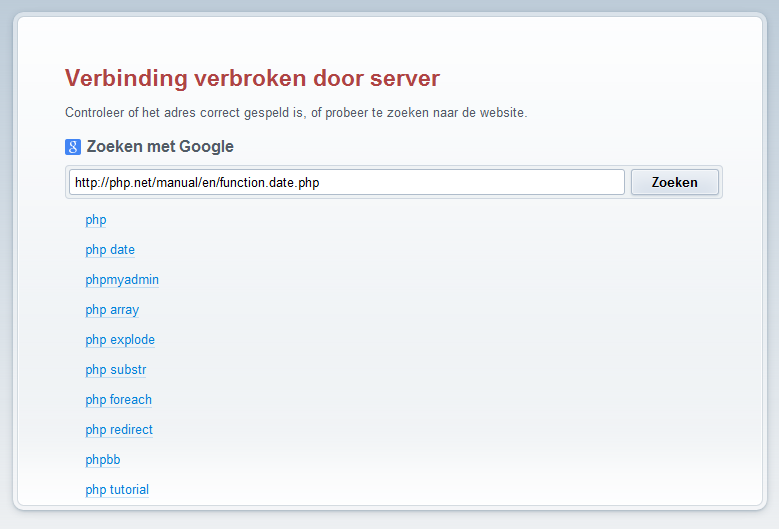Click the 'Controleer of het adres' description text

295,113
